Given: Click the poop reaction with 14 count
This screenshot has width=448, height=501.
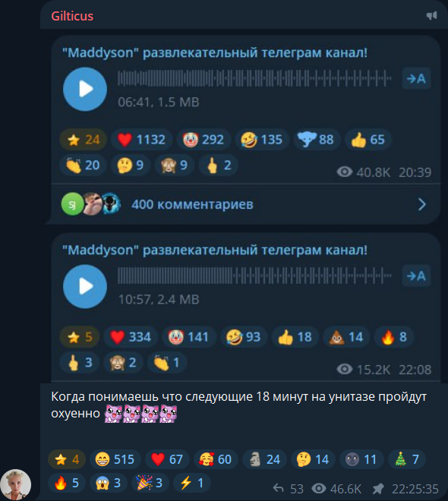Looking at the screenshot, I should click(347, 337).
